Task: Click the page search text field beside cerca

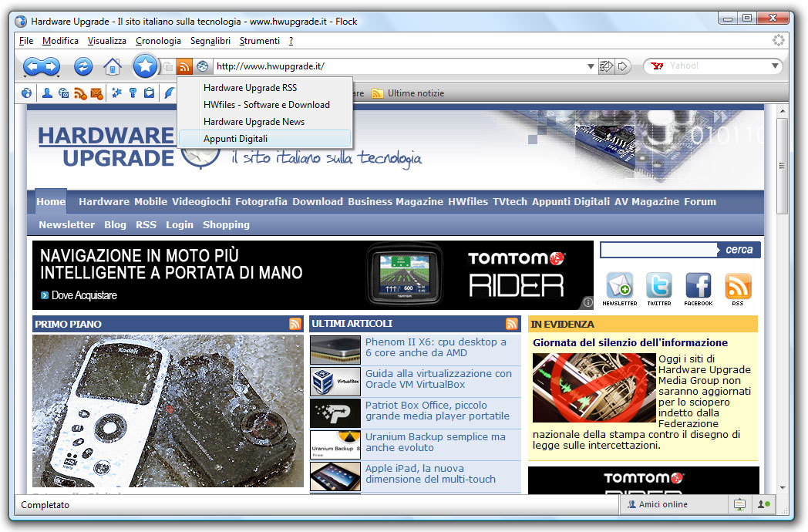Action: coord(658,250)
